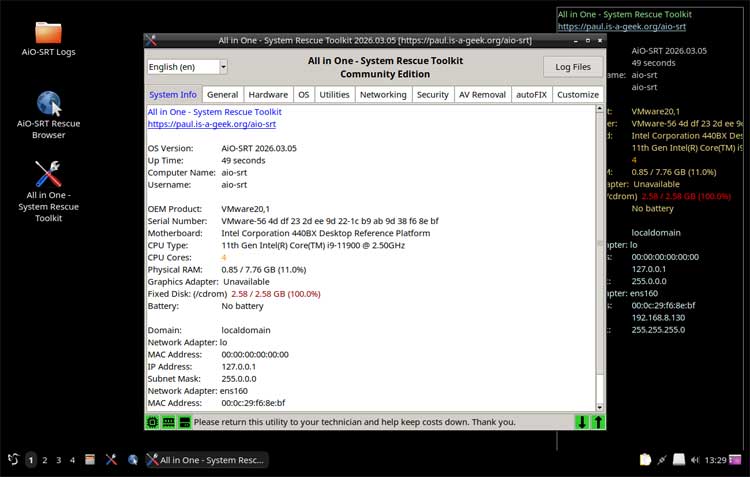Click the system info scrollbar up arrow
The width and height of the screenshot is (750, 477).
600,109
